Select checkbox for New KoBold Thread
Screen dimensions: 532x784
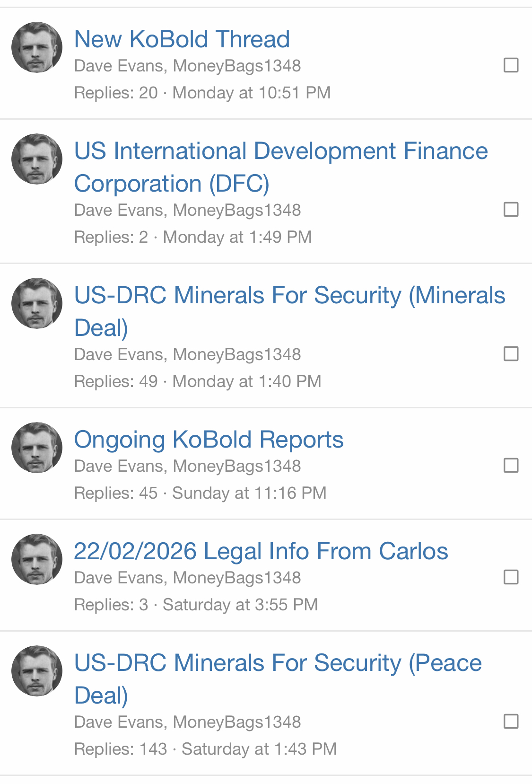511,65
